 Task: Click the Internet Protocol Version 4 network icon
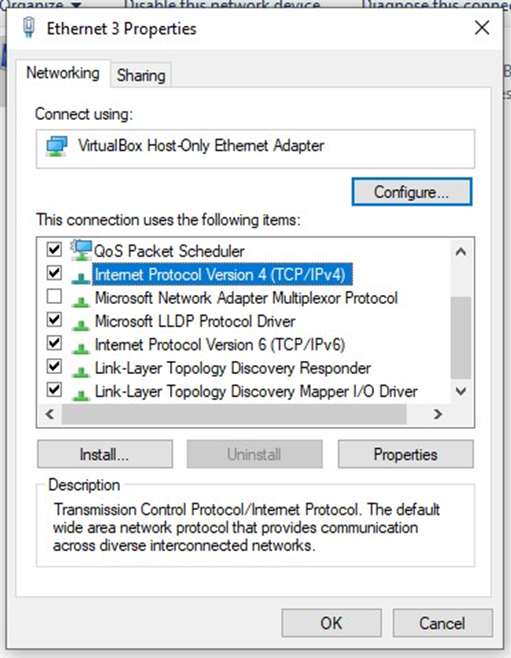click(x=81, y=277)
